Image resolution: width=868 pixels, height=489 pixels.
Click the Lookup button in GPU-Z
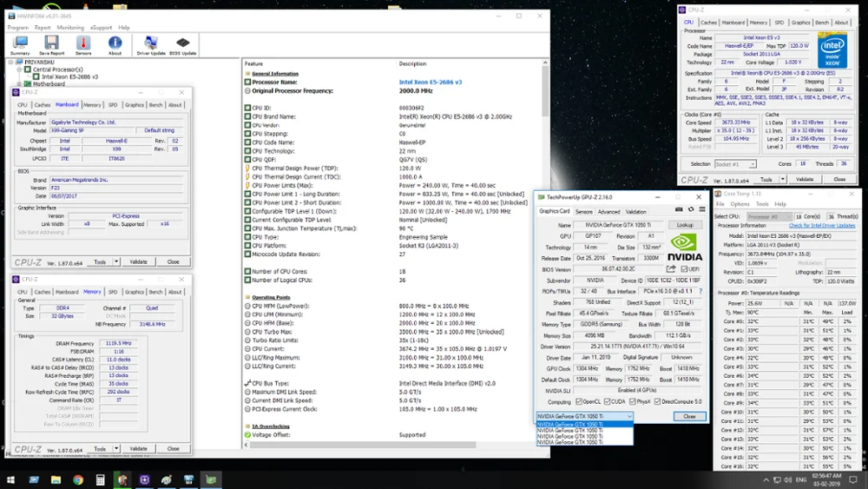[x=686, y=225]
